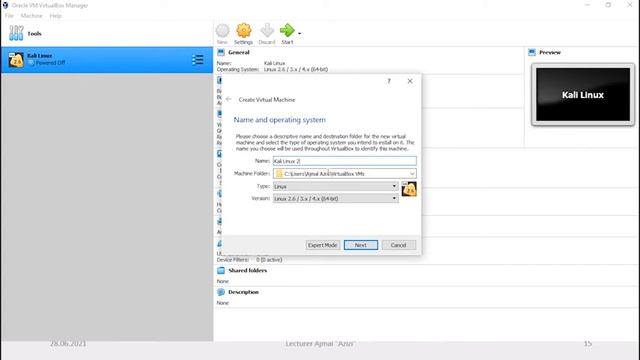
Task: Click the Description section icon
Action: (x=221, y=292)
